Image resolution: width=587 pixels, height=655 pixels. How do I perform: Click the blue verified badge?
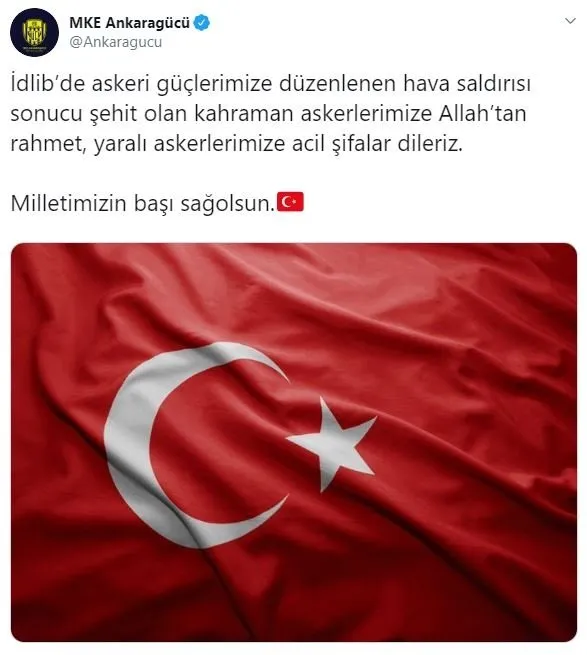(202, 23)
